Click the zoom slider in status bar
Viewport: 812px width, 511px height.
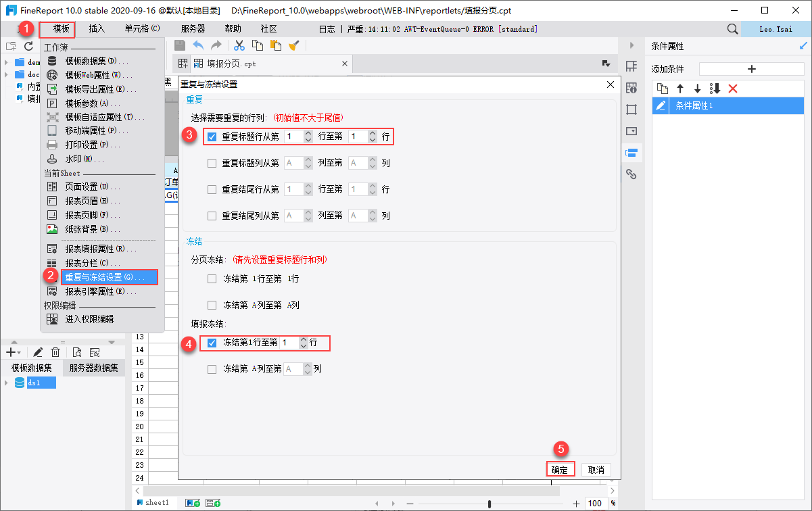click(x=489, y=504)
